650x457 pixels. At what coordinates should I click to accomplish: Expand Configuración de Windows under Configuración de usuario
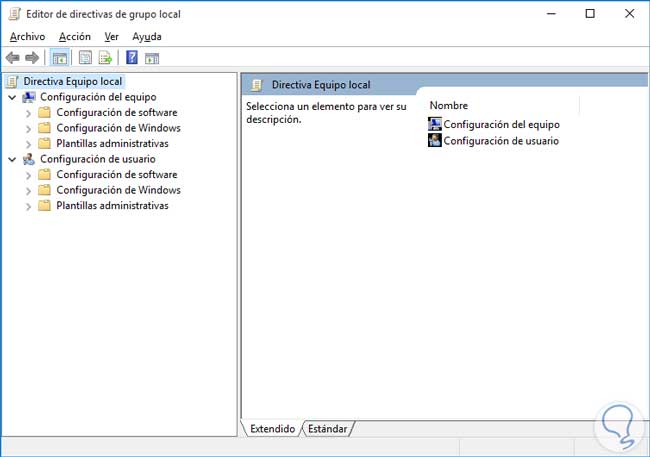28,191
